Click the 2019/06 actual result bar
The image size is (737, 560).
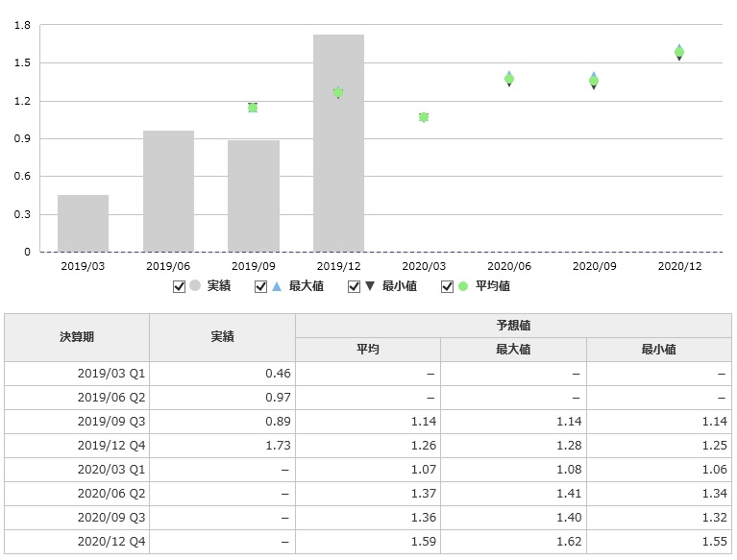point(169,191)
